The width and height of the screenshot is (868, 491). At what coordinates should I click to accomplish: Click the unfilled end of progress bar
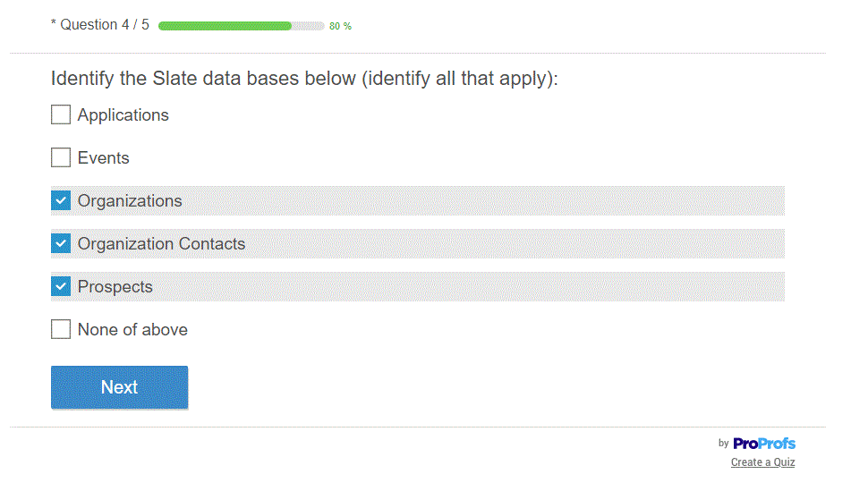coord(309,26)
